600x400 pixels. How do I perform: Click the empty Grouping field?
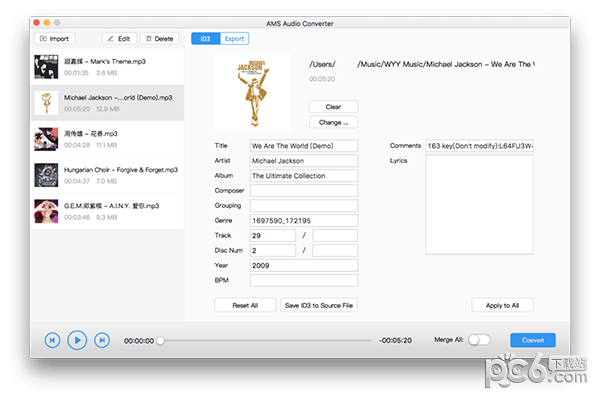coord(304,206)
